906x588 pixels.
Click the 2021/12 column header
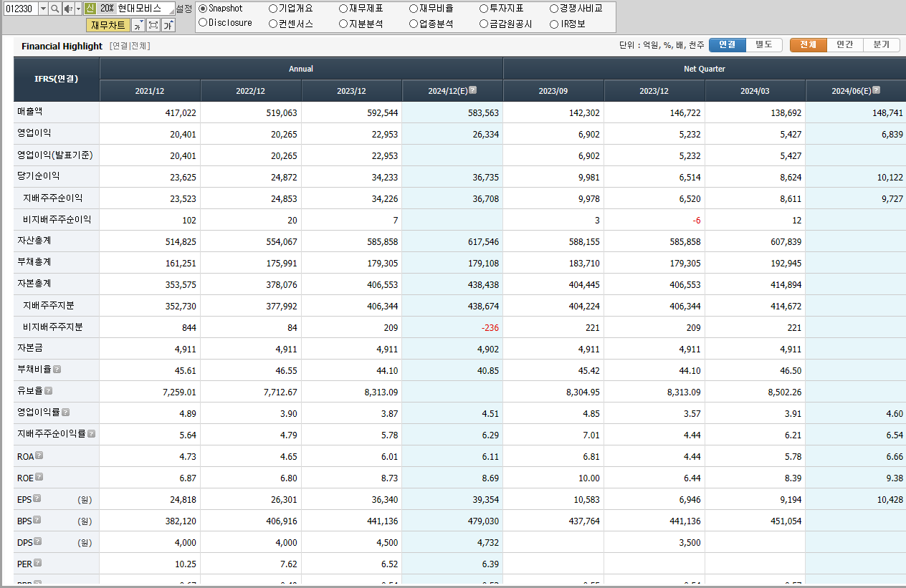click(x=150, y=91)
